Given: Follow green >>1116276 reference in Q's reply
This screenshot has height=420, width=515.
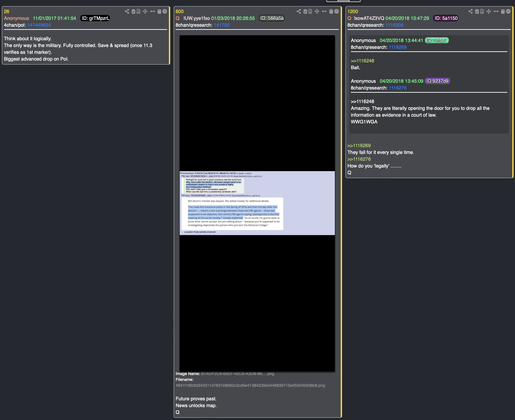Looking at the screenshot, I should click(x=359, y=159).
